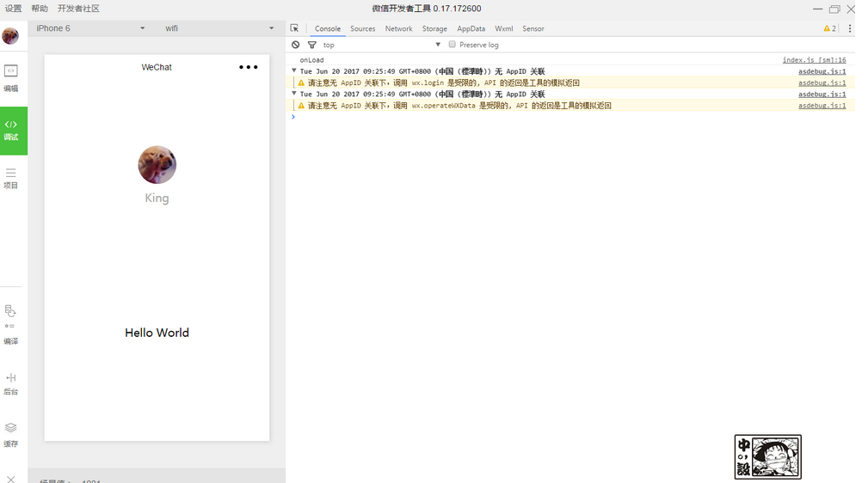Viewport: 868px width, 483px height.
Task: Click the console input prompt line
Action: [x=570, y=117]
